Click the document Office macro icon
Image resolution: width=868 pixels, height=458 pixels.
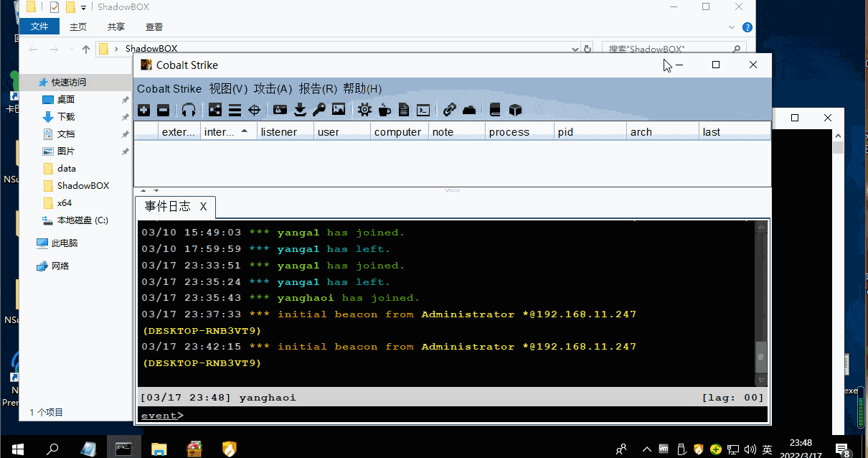(x=404, y=110)
